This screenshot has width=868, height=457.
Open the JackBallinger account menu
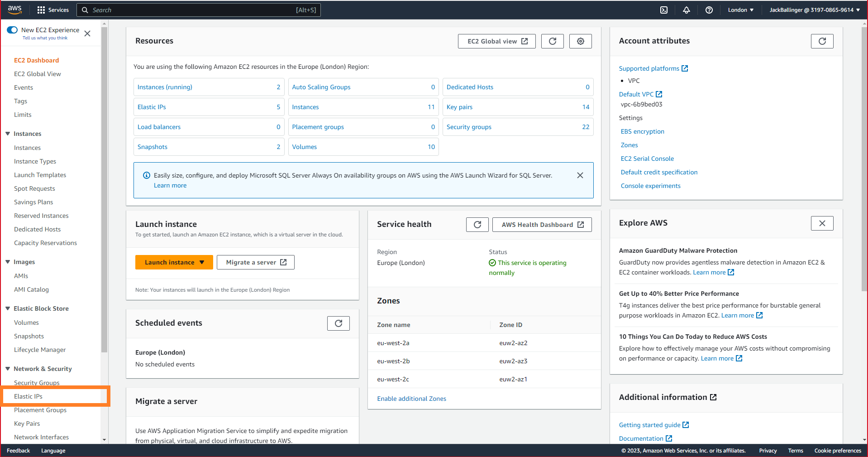(x=815, y=10)
